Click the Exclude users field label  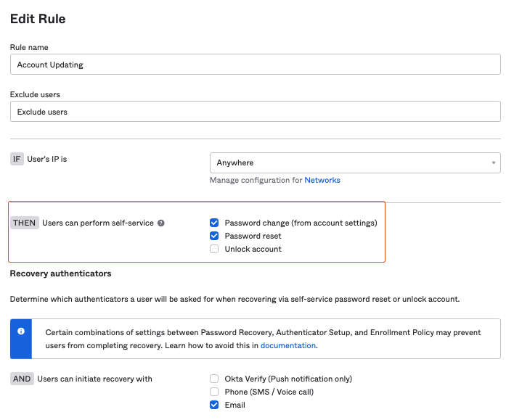coord(35,95)
